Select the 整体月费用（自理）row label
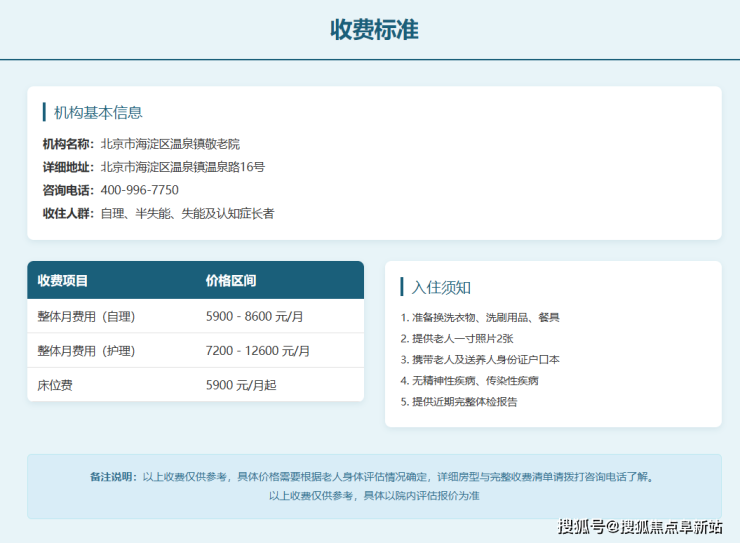Screen dimensions: 740x543 click(x=86, y=316)
